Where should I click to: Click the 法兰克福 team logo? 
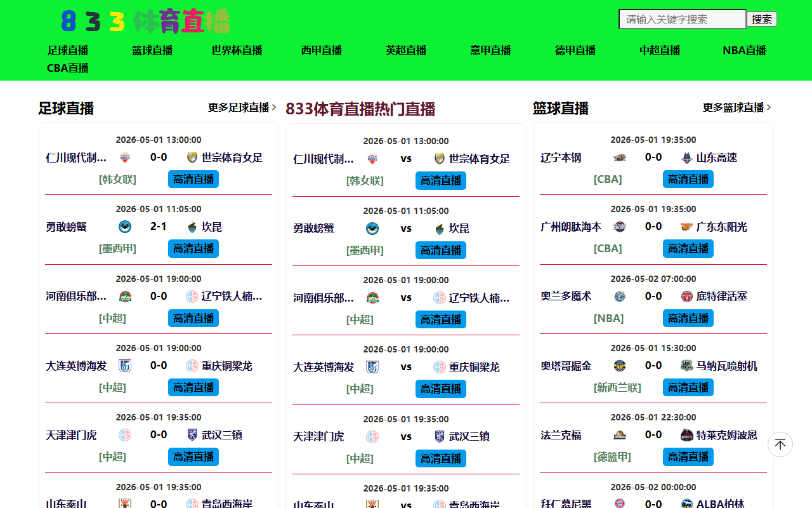620,435
